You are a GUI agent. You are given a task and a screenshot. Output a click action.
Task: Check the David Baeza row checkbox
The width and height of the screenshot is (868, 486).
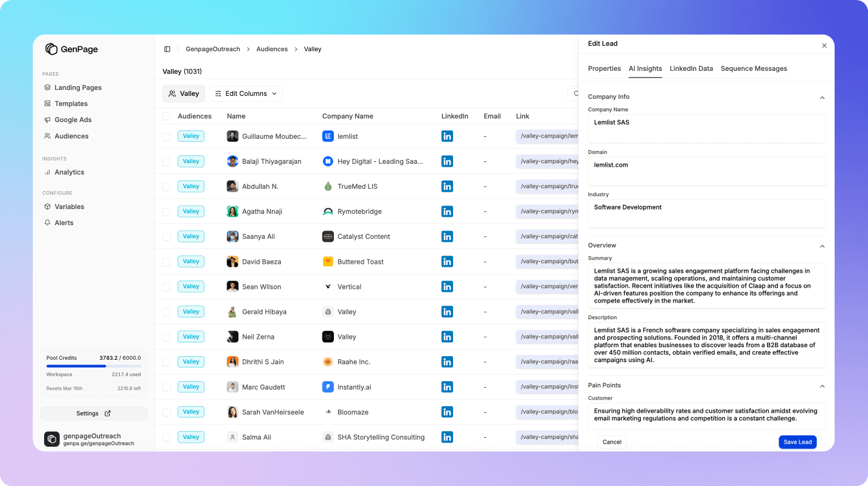(166, 261)
